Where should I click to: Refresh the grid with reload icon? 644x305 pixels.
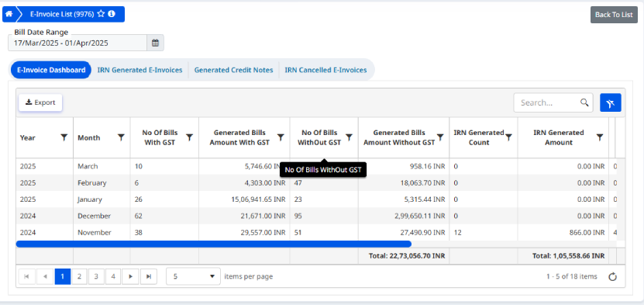(x=612, y=276)
